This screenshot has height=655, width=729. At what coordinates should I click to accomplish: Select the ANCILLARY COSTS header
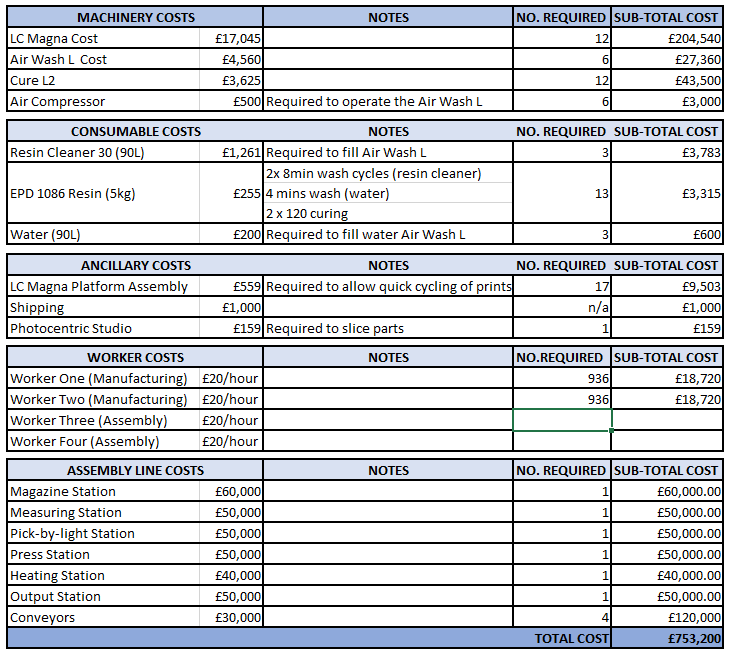click(x=135, y=265)
